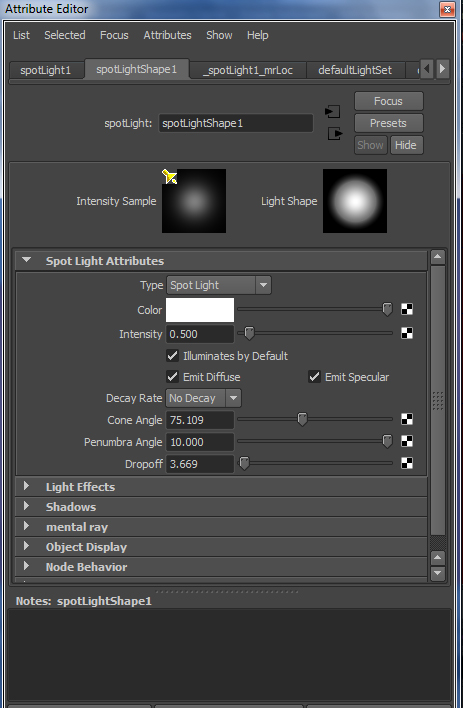Viewport: 463px width, 708px height.
Task: Click the input connection arrow icon
Action: pyautogui.click(x=332, y=111)
